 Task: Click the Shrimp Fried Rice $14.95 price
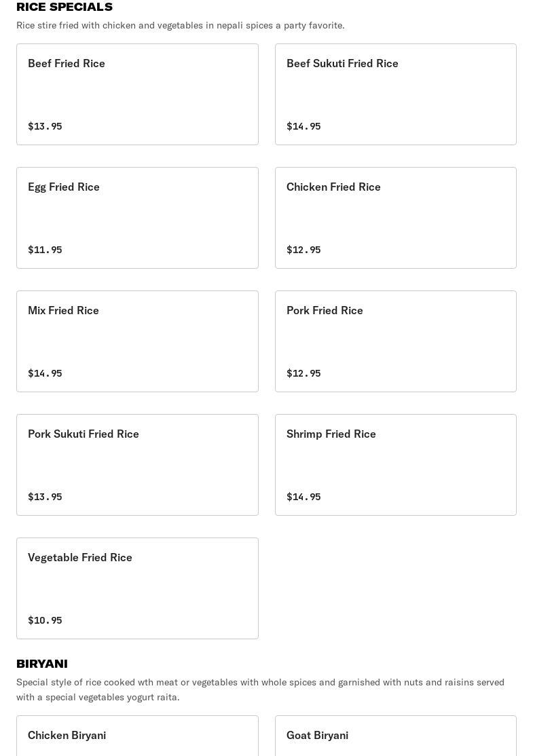click(304, 497)
